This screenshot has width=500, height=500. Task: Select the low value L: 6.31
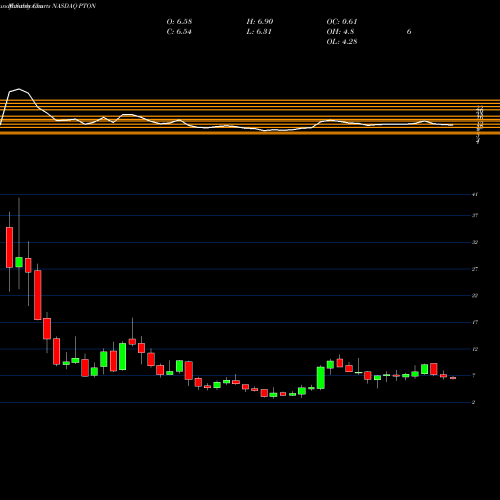(x=259, y=32)
